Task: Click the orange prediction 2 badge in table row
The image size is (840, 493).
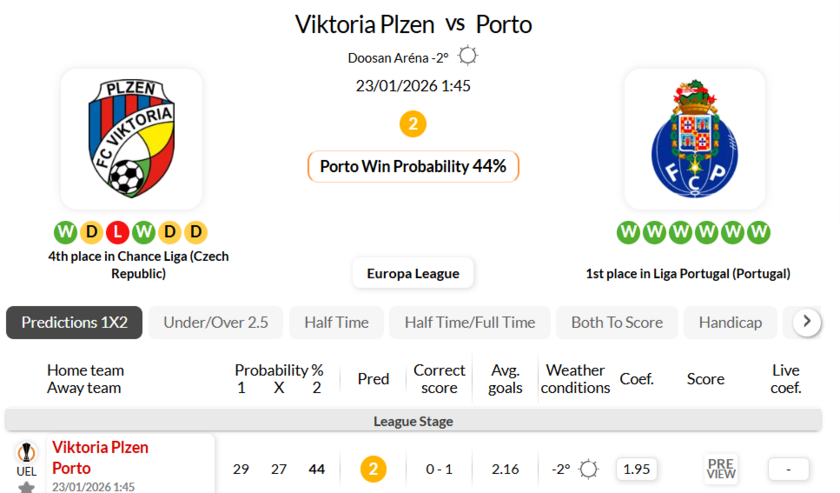Action: [373, 468]
